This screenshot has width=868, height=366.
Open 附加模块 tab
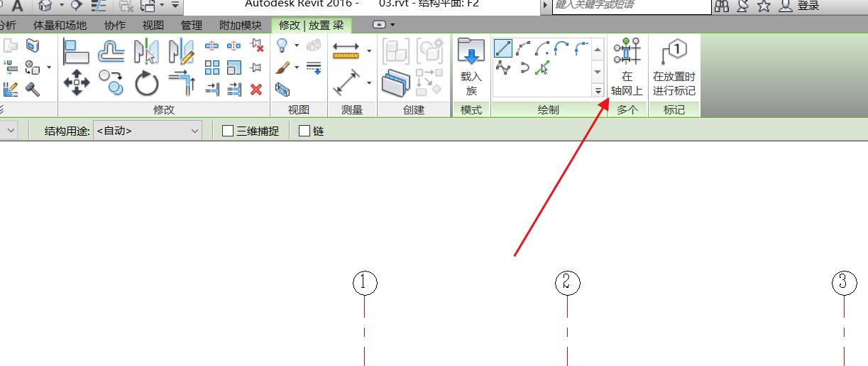(x=240, y=25)
